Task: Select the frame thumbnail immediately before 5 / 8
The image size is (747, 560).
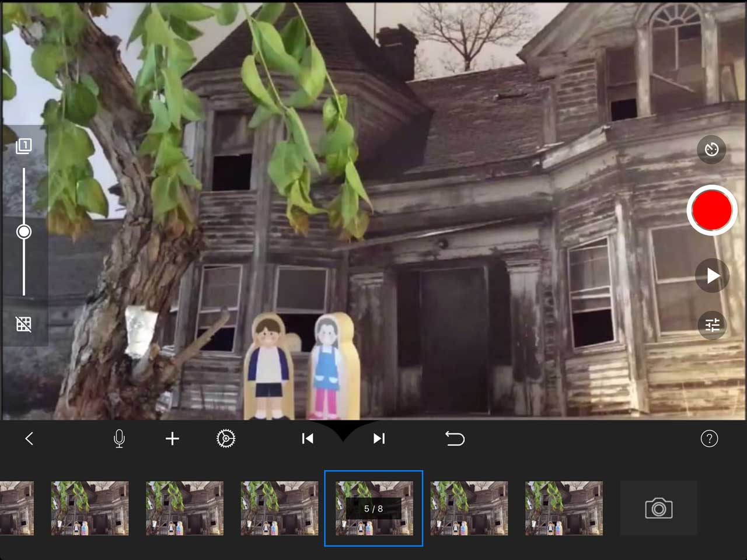Action: [280, 508]
